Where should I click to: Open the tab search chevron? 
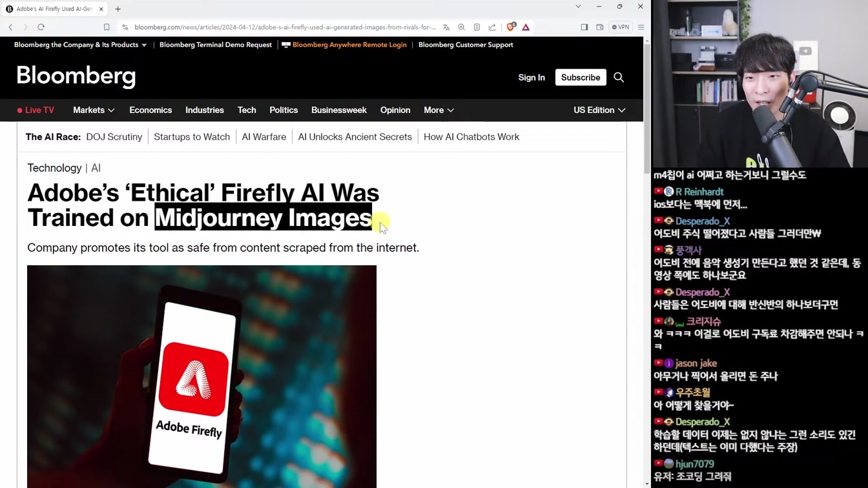pos(578,6)
